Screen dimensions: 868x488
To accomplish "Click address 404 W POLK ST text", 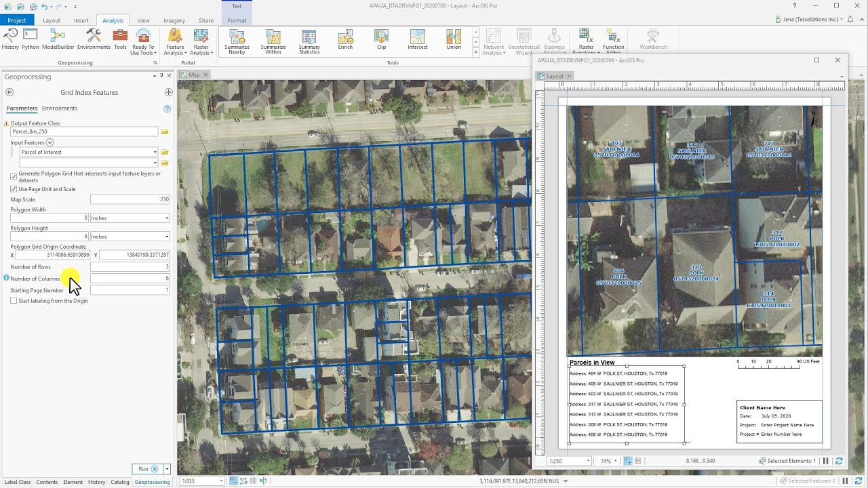I will (618, 373).
